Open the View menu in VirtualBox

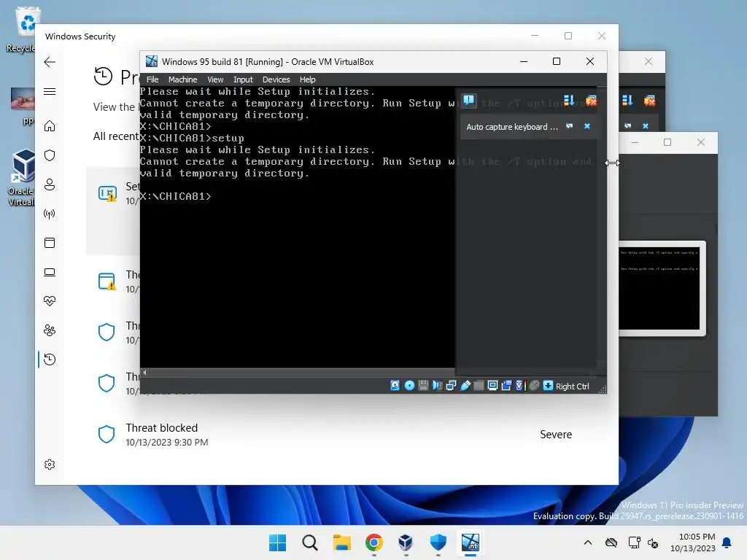point(215,79)
